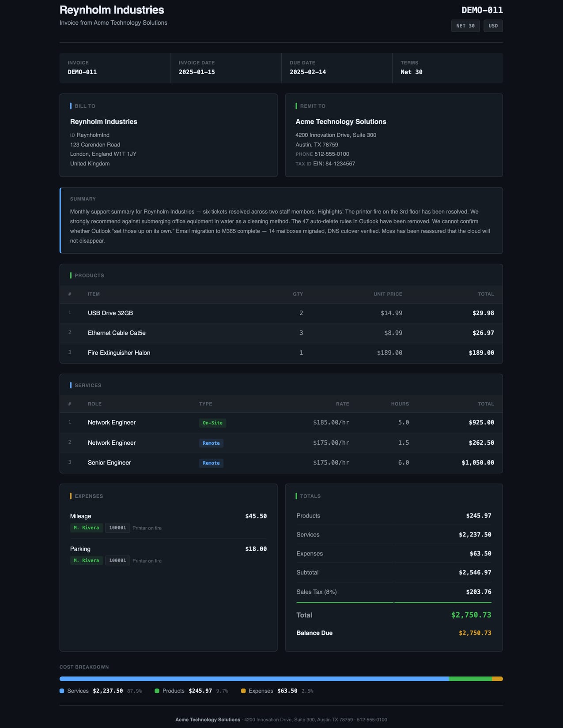Click Acme Technology Solutions in Remit To

[341, 122]
